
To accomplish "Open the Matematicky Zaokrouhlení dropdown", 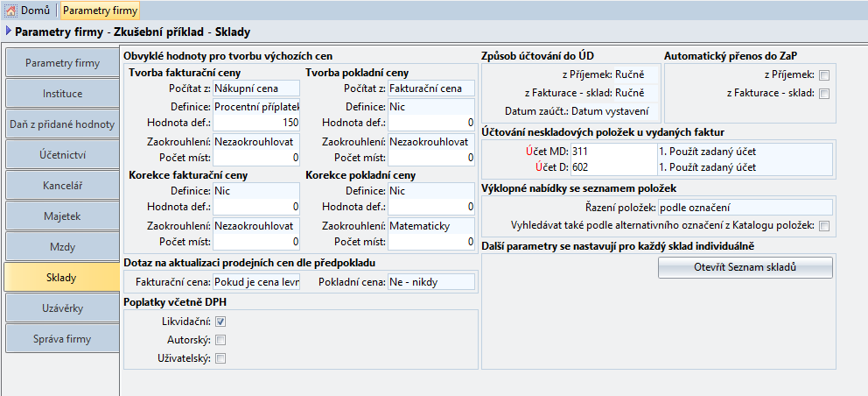I will pyautogui.click(x=431, y=226).
